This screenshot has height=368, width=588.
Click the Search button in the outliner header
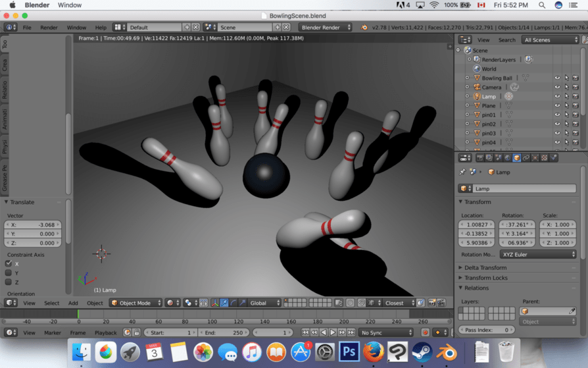506,40
